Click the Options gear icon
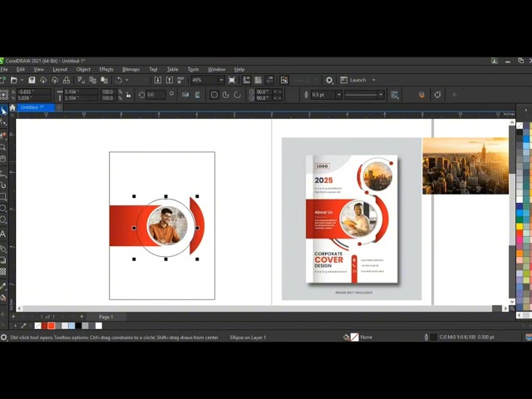 (x=329, y=80)
